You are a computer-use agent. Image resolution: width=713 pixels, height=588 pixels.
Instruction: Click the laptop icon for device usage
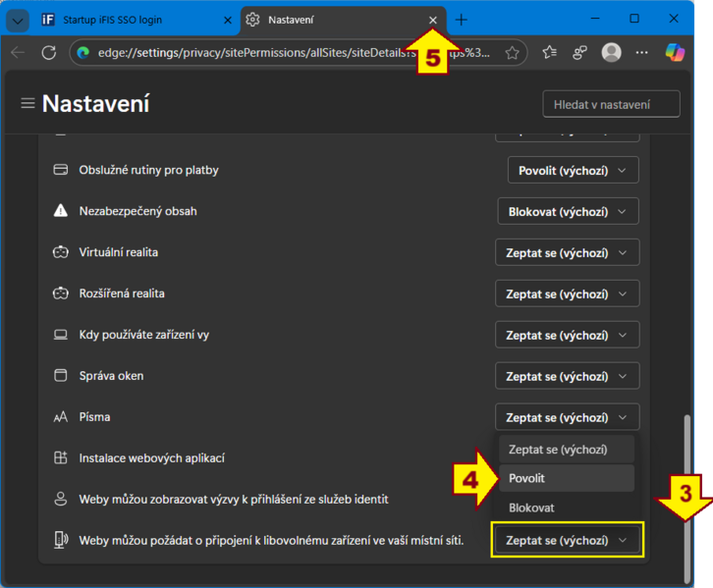[x=61, y=335]
